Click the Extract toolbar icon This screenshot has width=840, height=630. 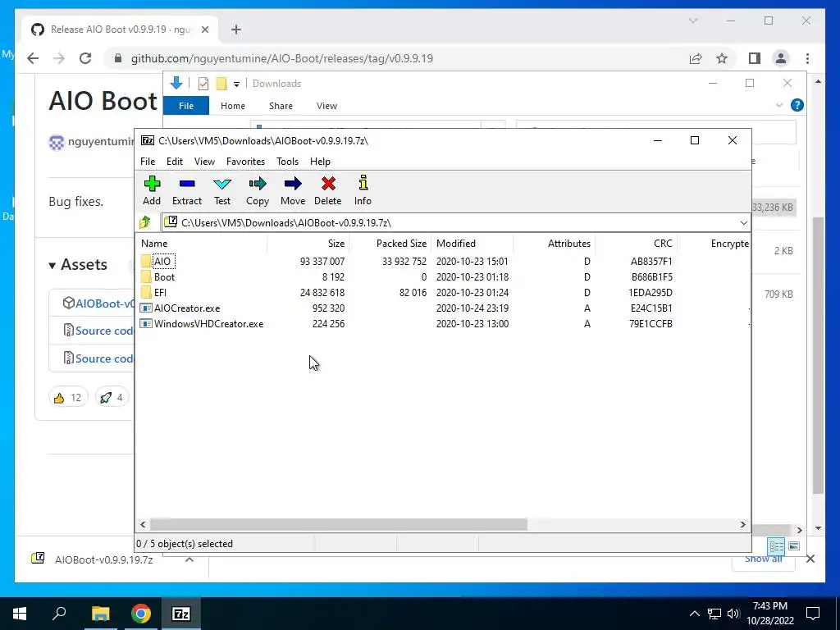pos(187,185)
